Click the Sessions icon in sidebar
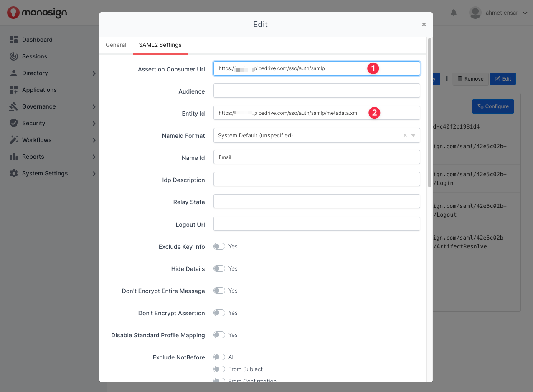 [x=14, y=56]
